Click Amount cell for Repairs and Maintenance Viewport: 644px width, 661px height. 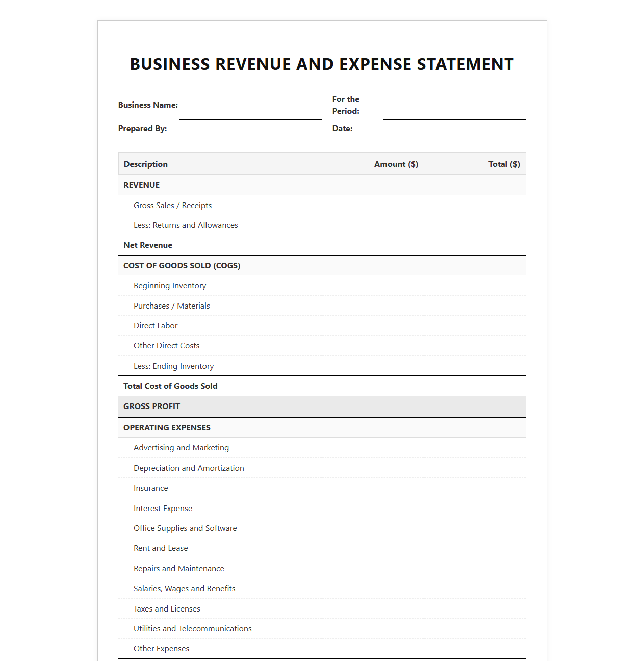pyautogui.click(x=373, y=569)
